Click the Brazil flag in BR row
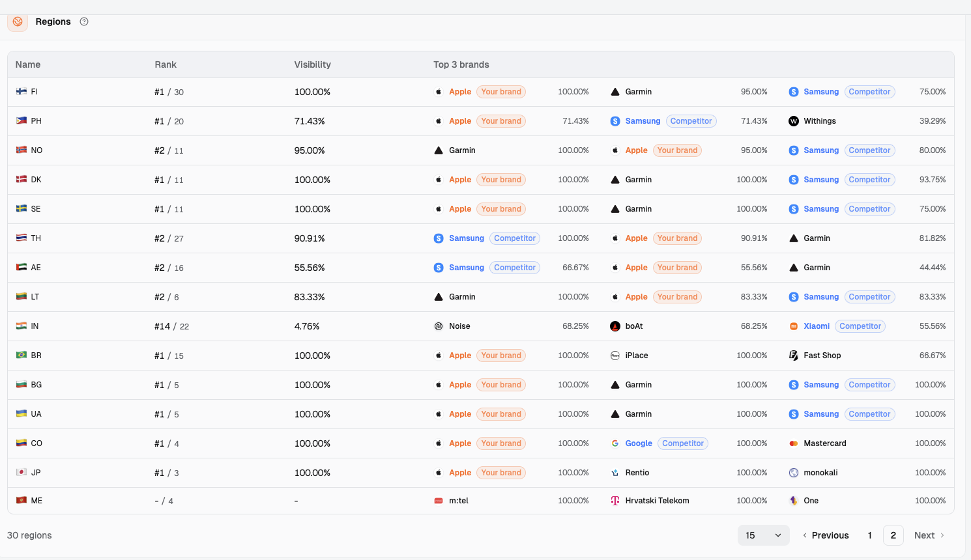Viewport: 971px width, 560px height. pos(22,356)
